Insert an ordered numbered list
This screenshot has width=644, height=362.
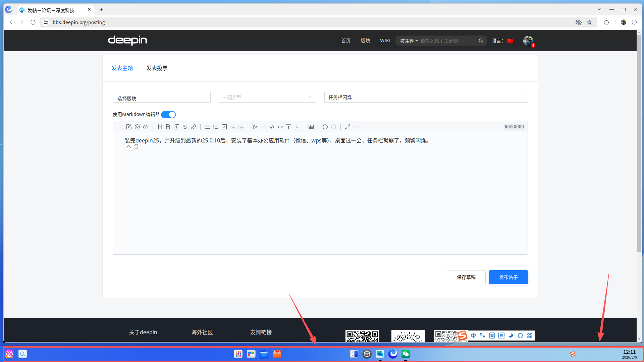tap(216, 127)
